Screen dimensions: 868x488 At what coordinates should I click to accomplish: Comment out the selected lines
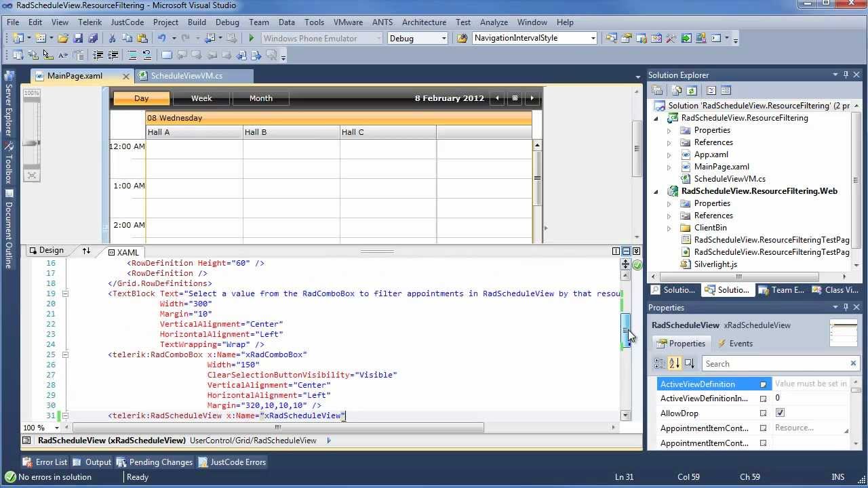[132, 56]
